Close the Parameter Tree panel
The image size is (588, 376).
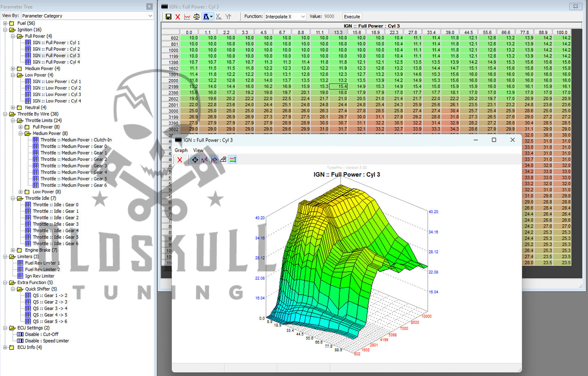149,7
